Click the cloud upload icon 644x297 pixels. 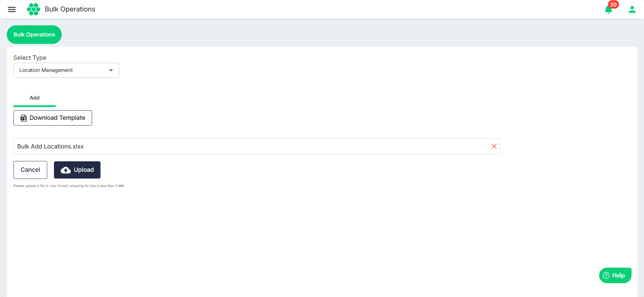[x=66, y=170]
